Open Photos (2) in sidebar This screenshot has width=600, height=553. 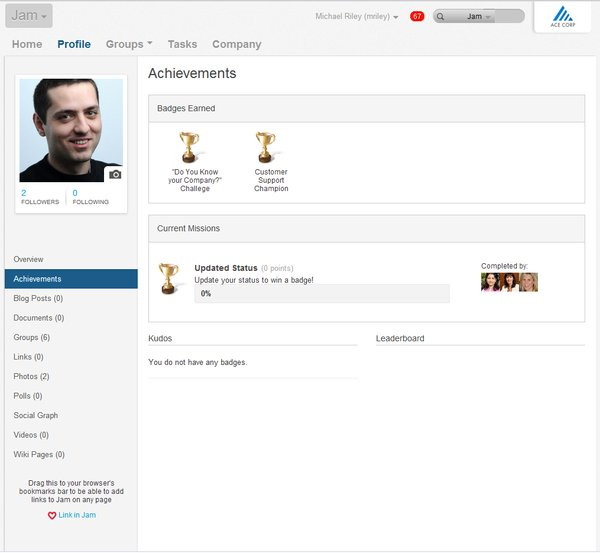(x=71, y=376)
